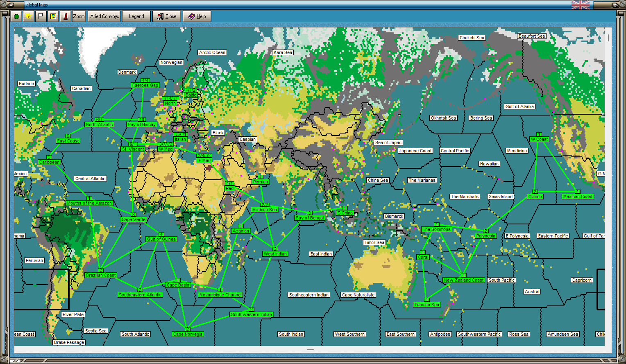This screenshot has height=364, width=626.
Task: Select the Drake Passage label
Action: click(69, 342)
